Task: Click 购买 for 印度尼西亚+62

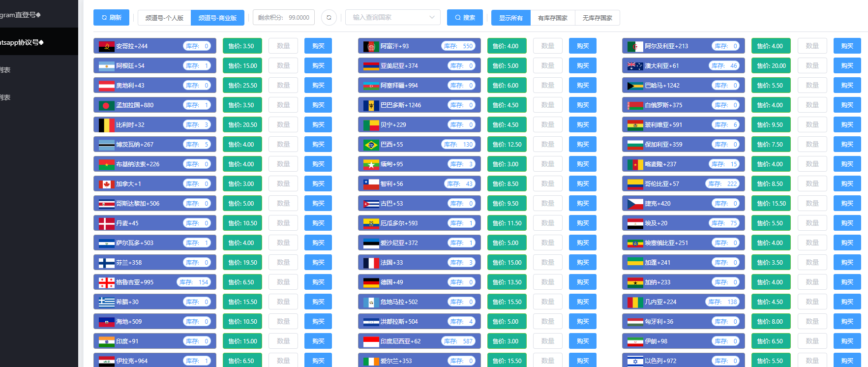Action: pyautogui.click(x=582, y=341)
